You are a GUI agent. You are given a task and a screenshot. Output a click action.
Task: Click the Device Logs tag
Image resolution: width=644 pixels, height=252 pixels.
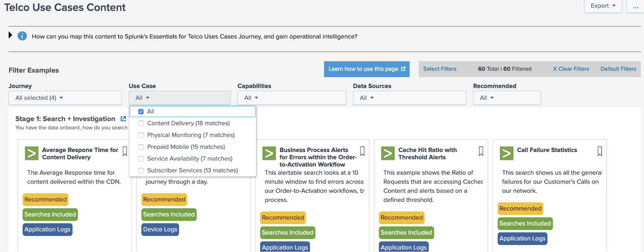tap(160, 229)
